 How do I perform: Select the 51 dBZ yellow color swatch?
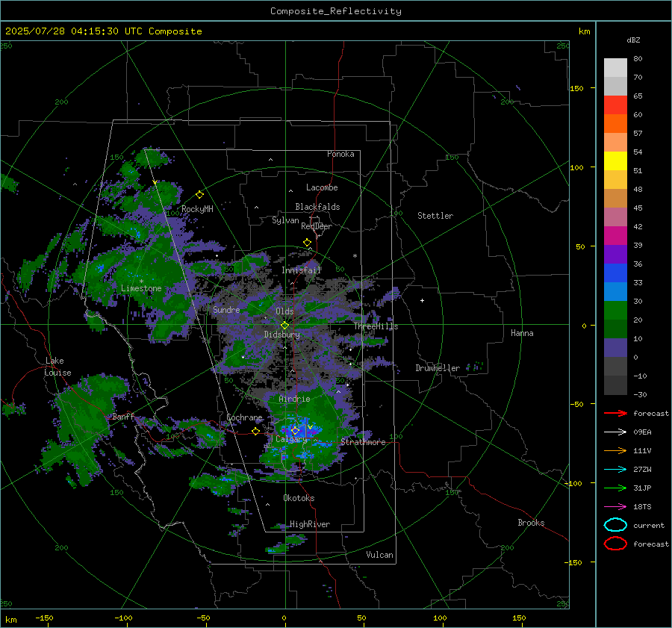[615, 161]
